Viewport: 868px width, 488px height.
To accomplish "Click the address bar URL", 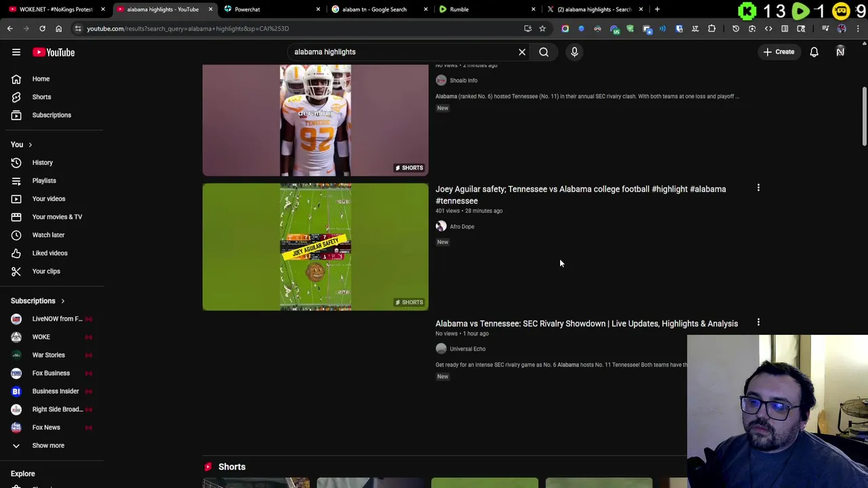I will click(188, 28).
